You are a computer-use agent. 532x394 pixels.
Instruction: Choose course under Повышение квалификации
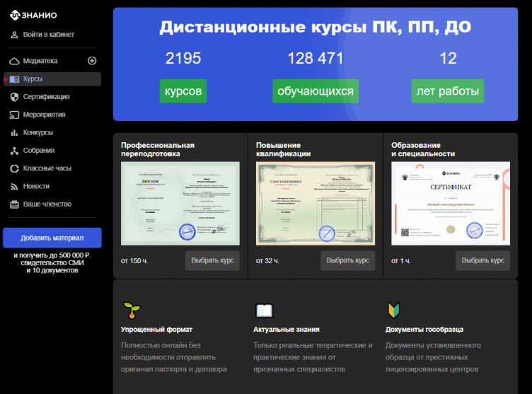348,260
